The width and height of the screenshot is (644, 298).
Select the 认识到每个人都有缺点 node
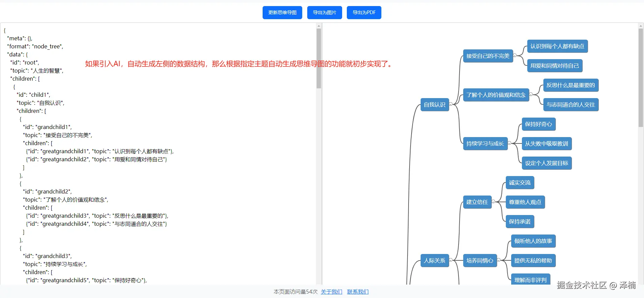557,46
